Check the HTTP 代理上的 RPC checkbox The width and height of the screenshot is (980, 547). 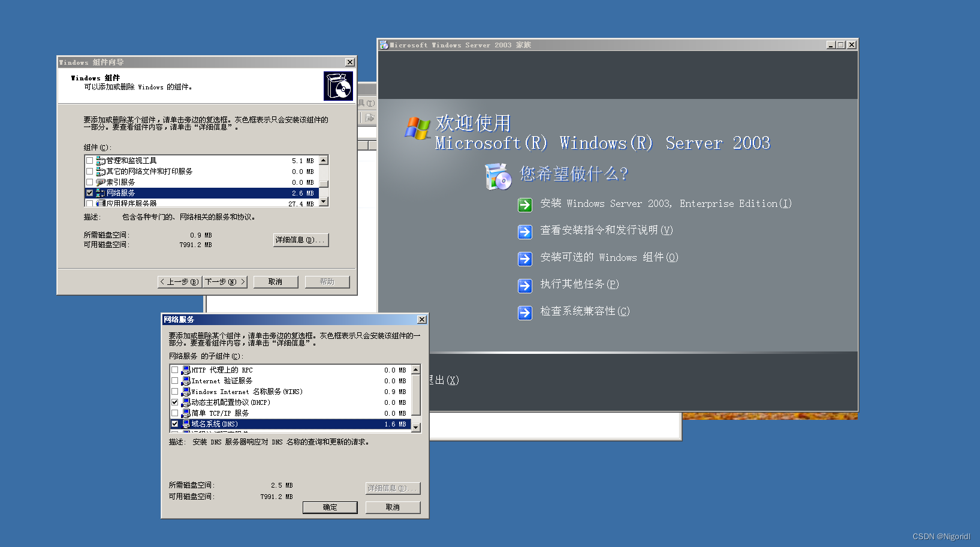click(175, 370)
